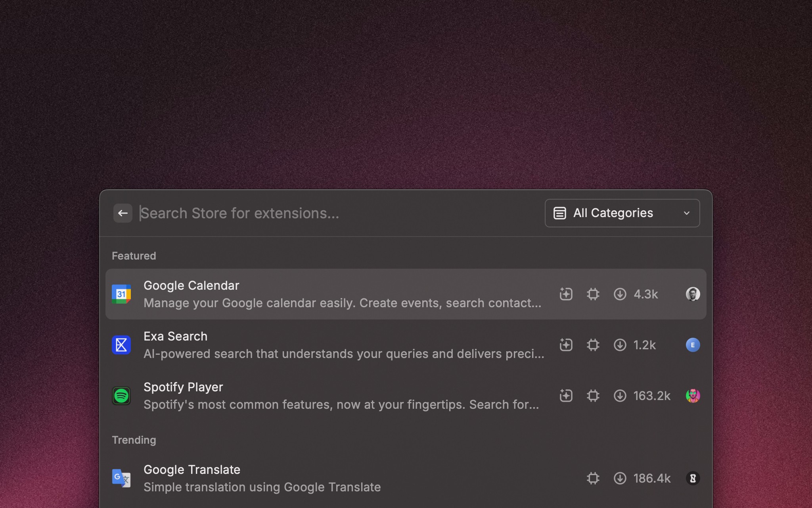Click the Spotify Player author avatar

click(693, 396)
